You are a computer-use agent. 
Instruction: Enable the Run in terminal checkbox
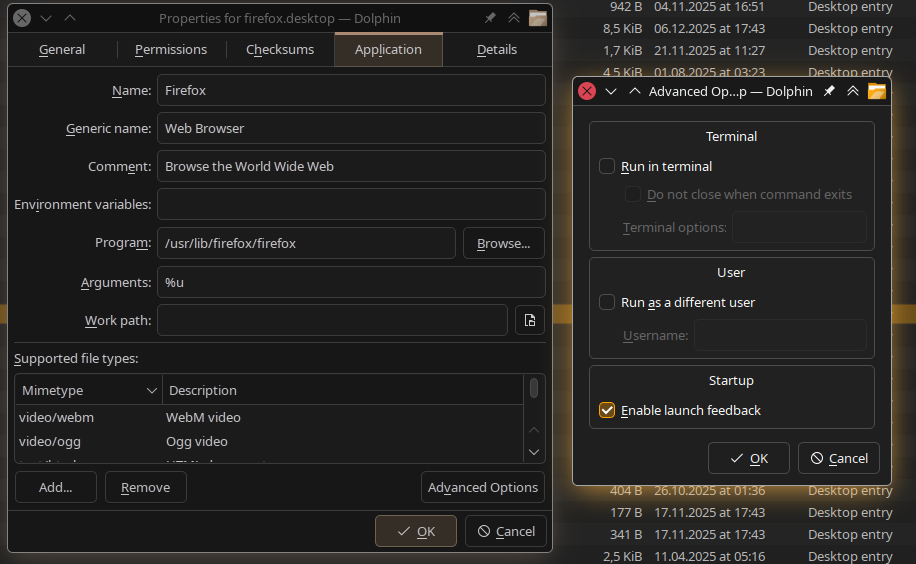pos(607,166)
